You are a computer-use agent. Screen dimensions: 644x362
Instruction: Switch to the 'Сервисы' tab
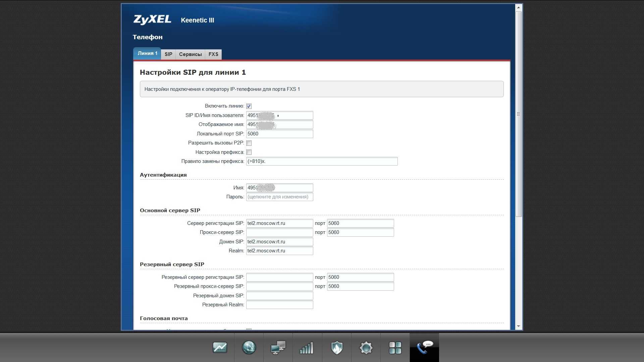point(191,54)
